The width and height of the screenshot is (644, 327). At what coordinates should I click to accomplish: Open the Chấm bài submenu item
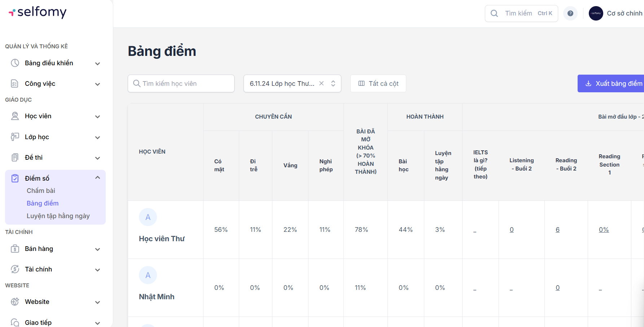click(x=41, y=191)
